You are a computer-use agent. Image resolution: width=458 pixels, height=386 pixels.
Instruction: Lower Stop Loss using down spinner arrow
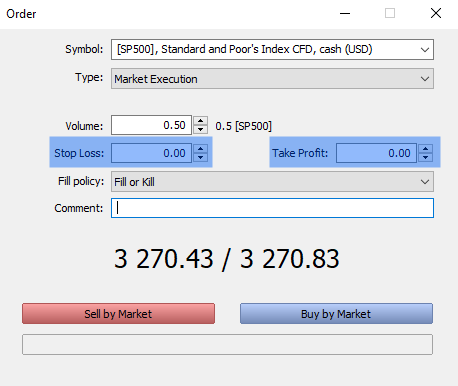(x=200, y=157)
